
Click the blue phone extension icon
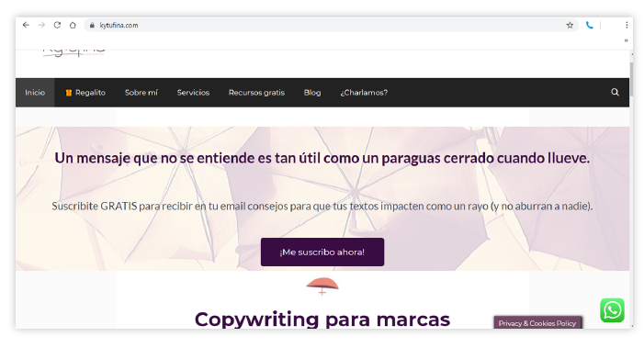(x=590, y=25)
